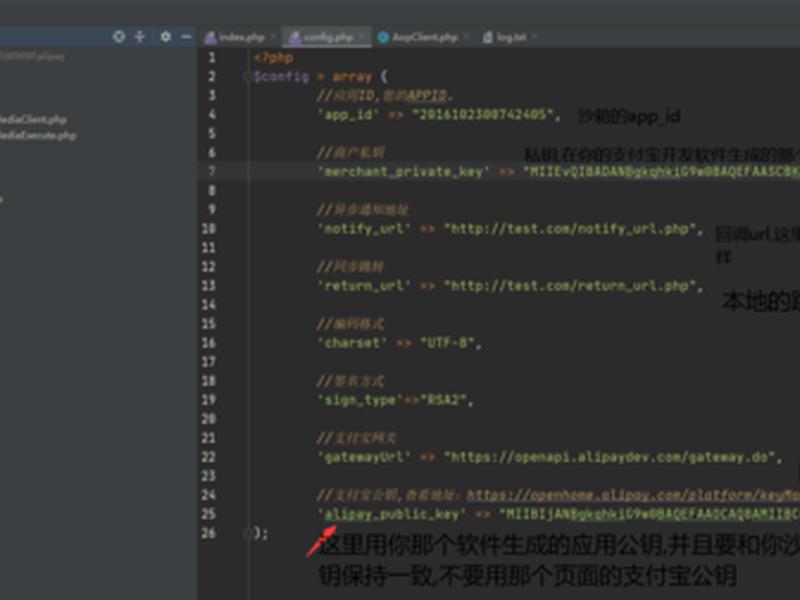Open project panel settings gear
This screenshot has height=600, width=800.
[x=165, y=37]
